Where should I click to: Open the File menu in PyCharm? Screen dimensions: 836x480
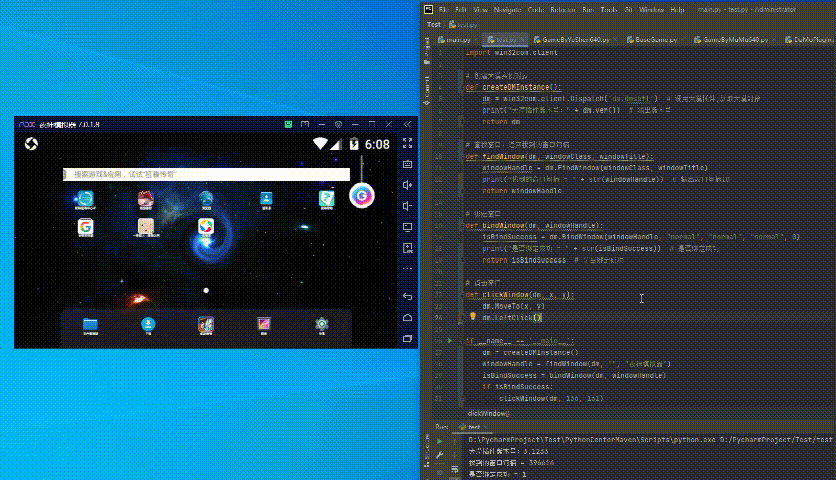pyautogui.click(x=443, y=10)
